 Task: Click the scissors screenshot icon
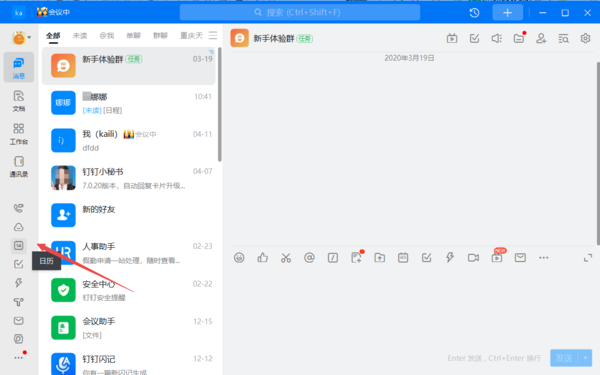[286, 258]
